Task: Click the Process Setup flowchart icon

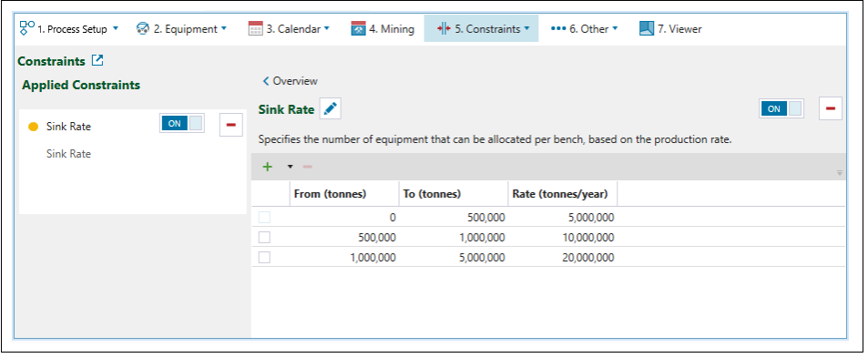Action: coord(27,28)
